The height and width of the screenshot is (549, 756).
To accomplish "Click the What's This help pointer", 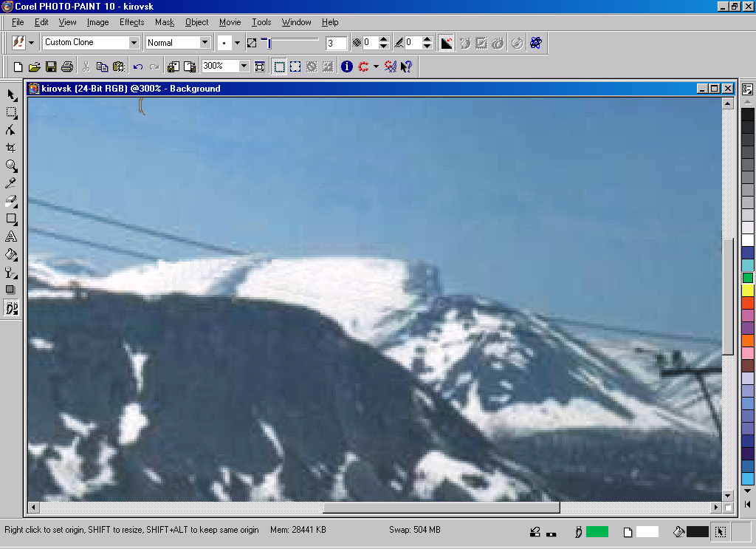I will (x=407, y=67).
